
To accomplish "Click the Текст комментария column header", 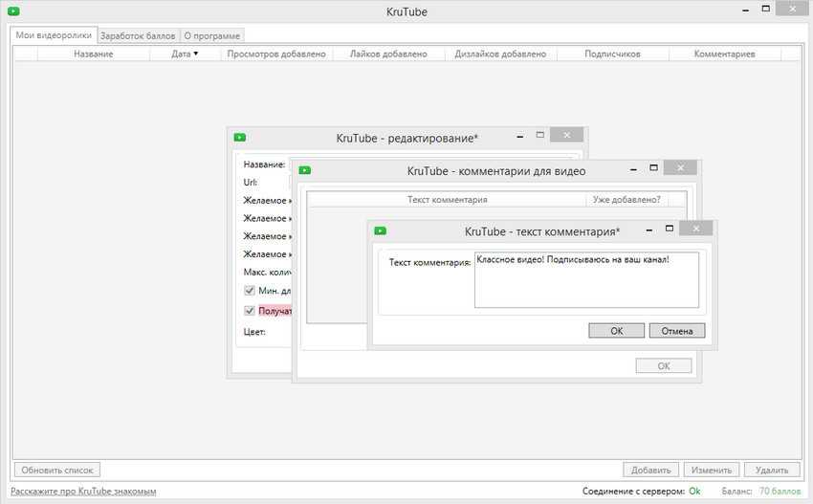I will pyautogui.click(x=447, y=200).
